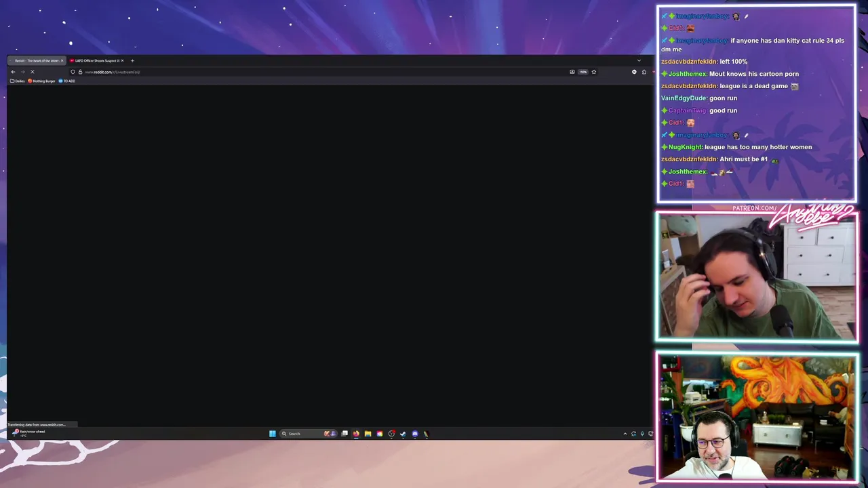Viewport: 868px width, 488px height.
Task: Click CaptainTwig username in chat
Action: [x=688, y=110]
